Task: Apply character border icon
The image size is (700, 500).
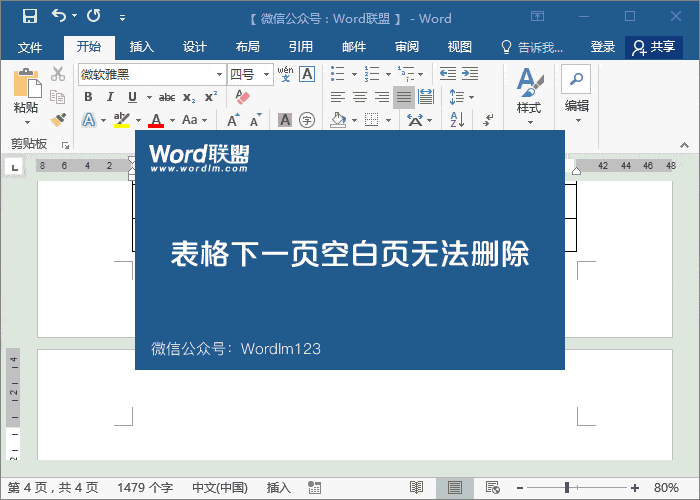Action: pyautogui.click(x=307, y=74)
